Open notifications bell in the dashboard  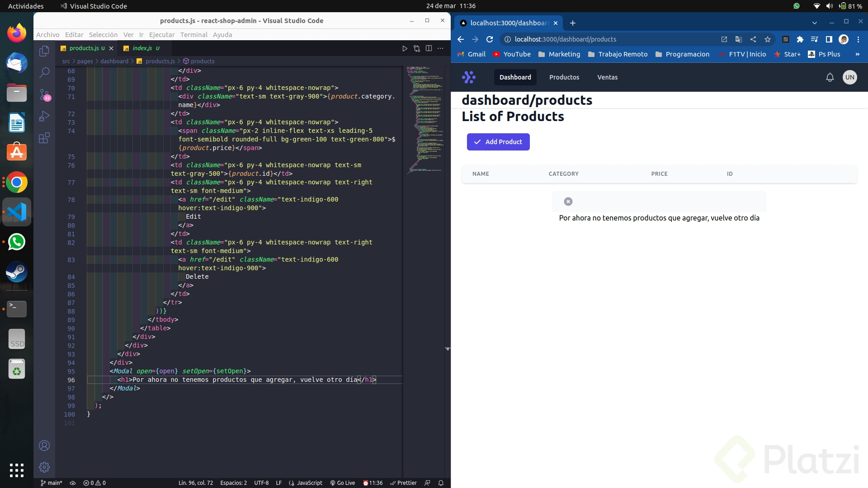coord(830,77)
